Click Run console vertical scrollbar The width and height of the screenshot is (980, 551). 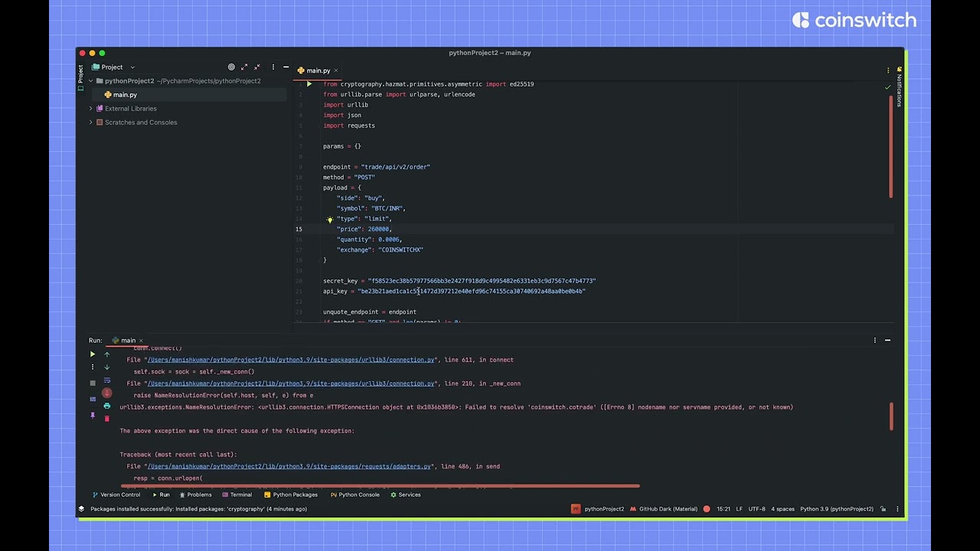891,417
